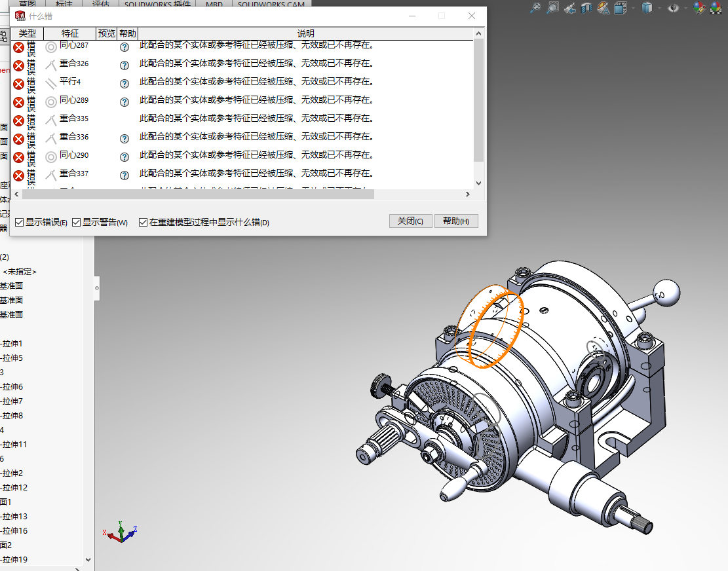Open the SOLIDWORKS CAM tab

click(271, 4)
